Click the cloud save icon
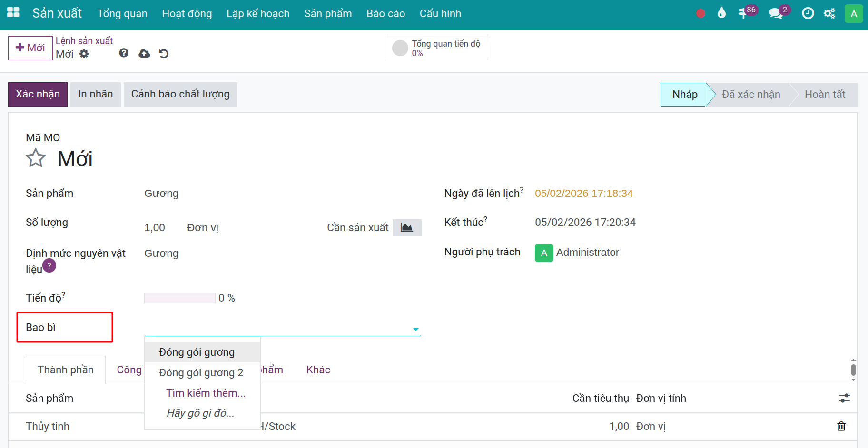Viewport: 868px width, 448px height. (144, 54)
